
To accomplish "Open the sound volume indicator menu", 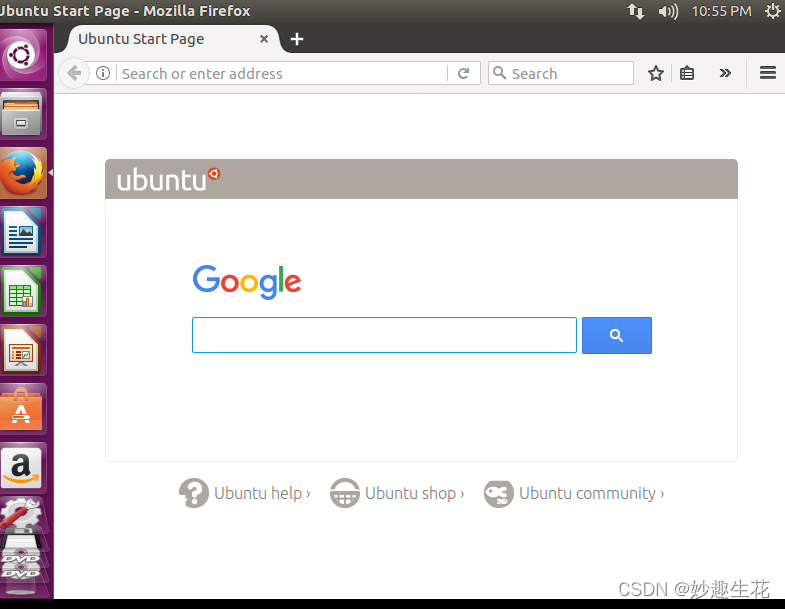I will click(x=668, y=11).
